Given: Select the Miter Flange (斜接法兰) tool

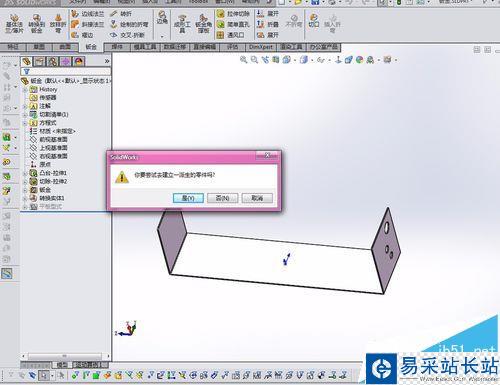Looking at the screenshot, I should [x=88, y=24].
